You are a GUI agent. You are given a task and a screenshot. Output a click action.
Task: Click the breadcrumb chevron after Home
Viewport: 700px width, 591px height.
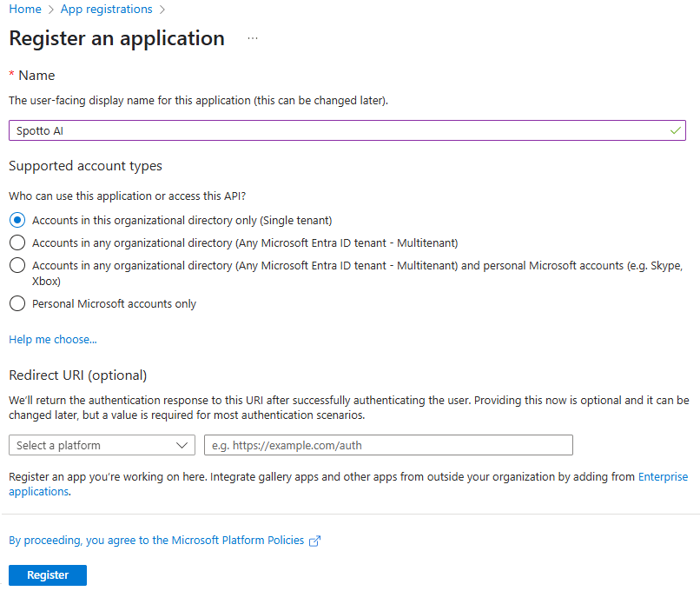51,10
